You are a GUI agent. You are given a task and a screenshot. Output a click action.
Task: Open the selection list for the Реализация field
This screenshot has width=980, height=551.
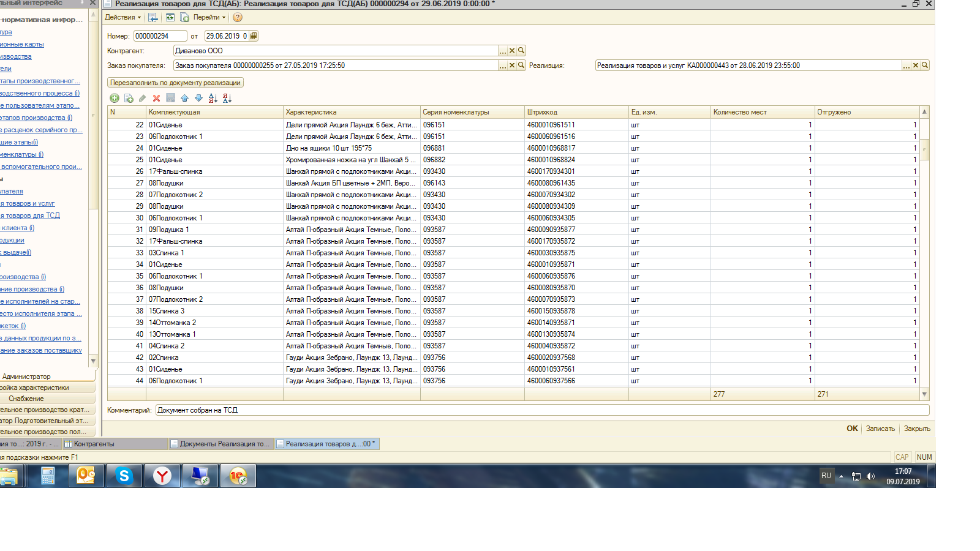[x=906, y=66]
